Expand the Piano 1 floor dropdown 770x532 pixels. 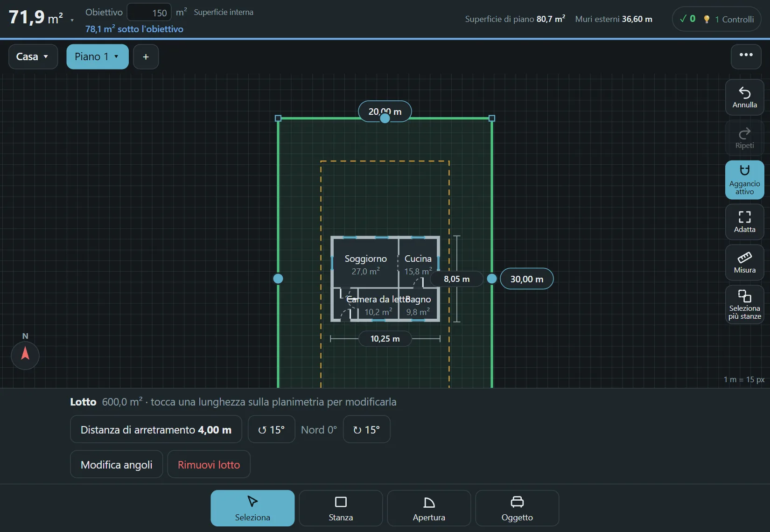click(98, 56)
